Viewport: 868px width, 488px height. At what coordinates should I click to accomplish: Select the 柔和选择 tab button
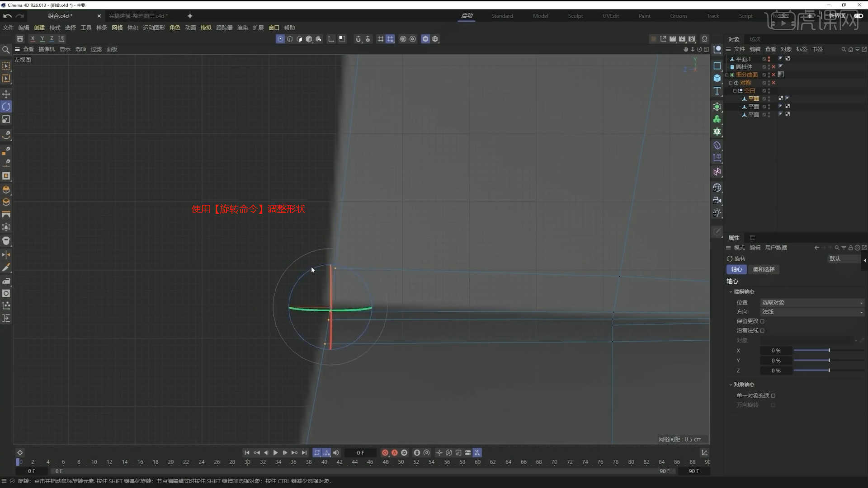click(764, 270)
